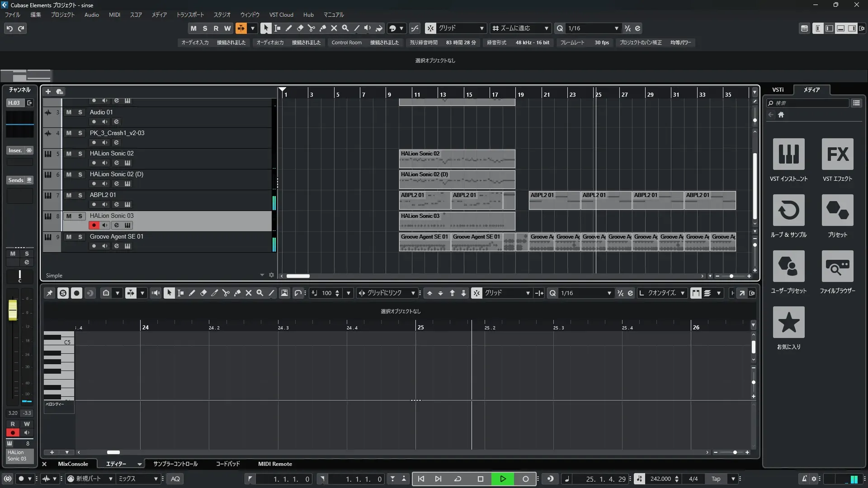Click the channel volume fader handle
Screen dimensions: 868x488
click(x=13, y=310)
